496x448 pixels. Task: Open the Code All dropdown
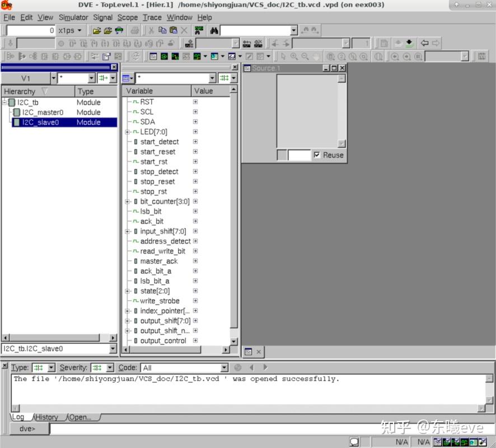[x=224, y=367]
